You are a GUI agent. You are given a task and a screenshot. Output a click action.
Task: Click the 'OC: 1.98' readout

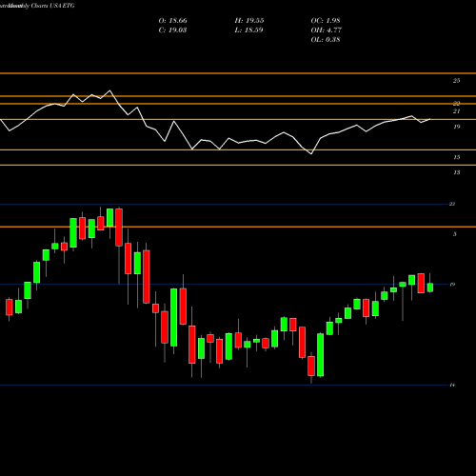tap(326, 21)
